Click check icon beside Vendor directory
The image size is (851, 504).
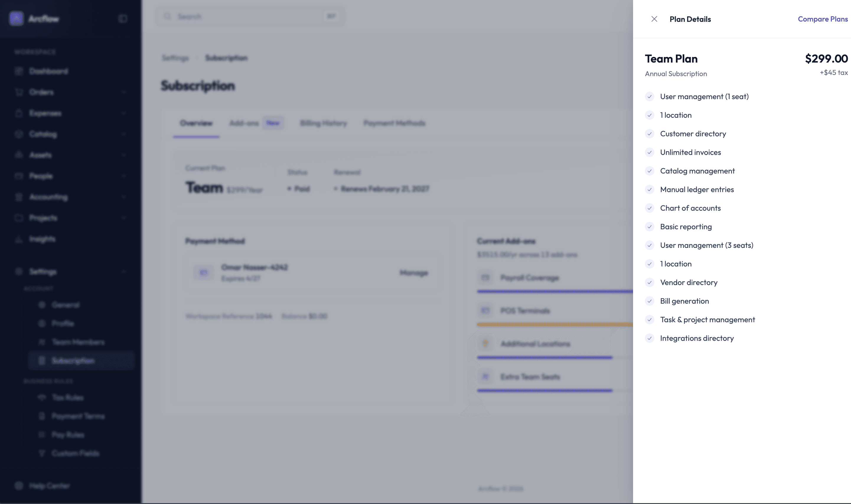coord(649,283)
